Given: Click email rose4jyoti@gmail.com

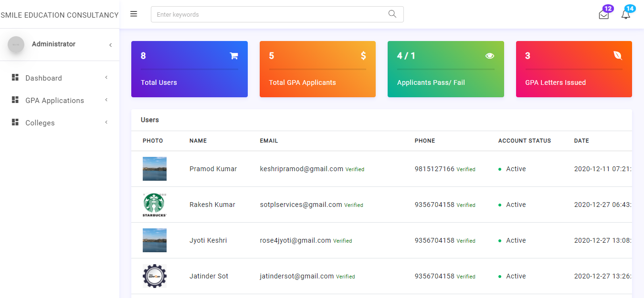Looking at the screenshot, I should click(x=296, y=240).
